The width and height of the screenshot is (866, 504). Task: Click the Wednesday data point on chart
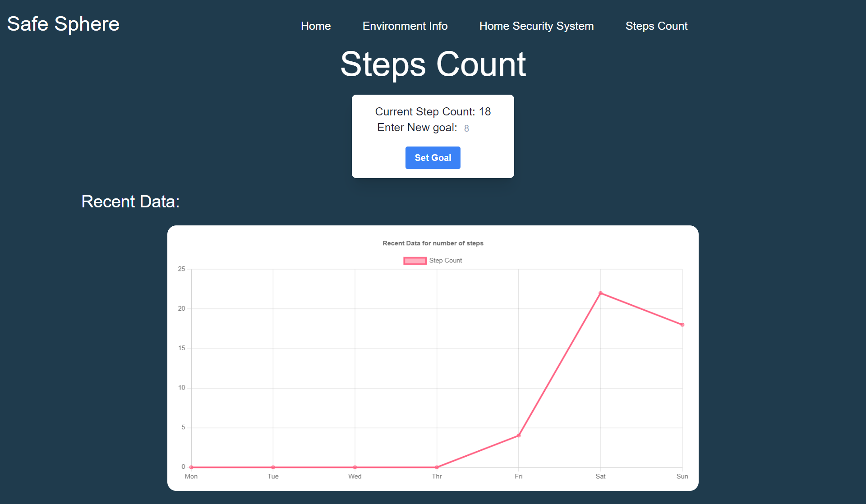point(355,467)
